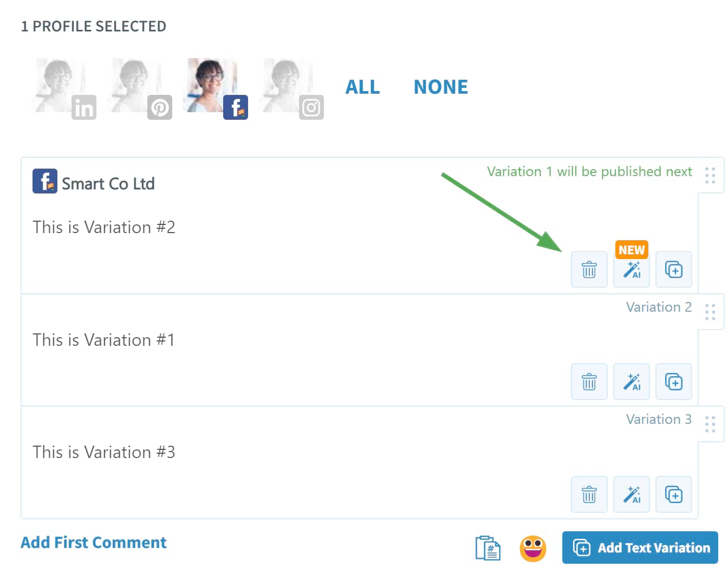Screen dimensions: 728x586
Task: Deselect the Facebook profile avatar
Action: 216,88
